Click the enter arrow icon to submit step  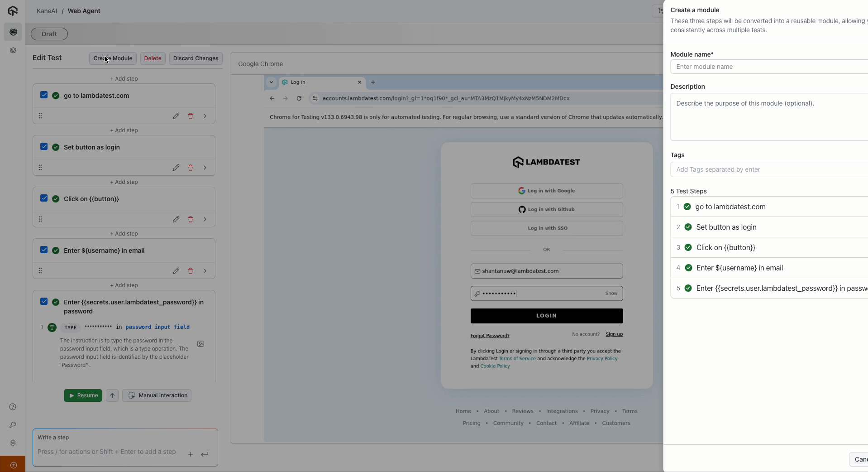pos(205,454)
